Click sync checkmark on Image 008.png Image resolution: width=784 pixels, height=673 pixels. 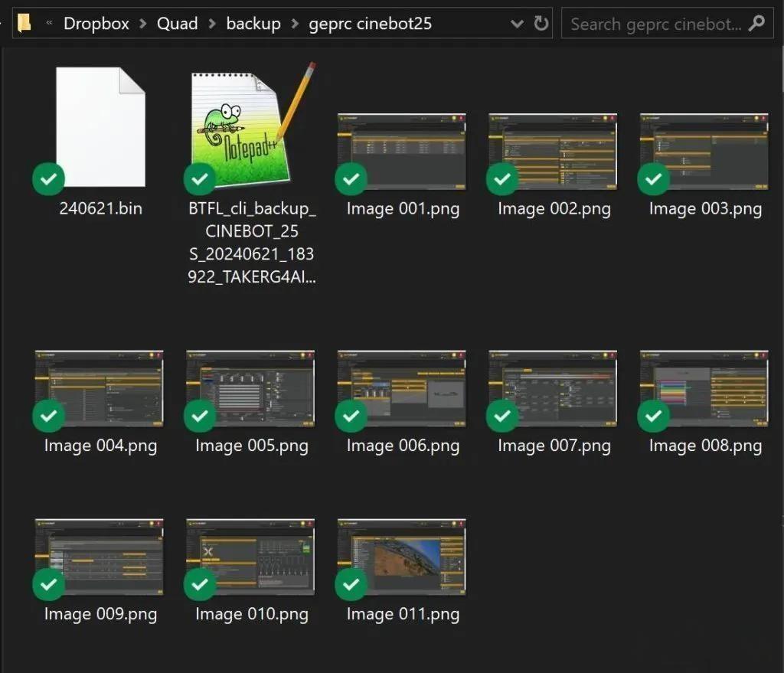654,416
